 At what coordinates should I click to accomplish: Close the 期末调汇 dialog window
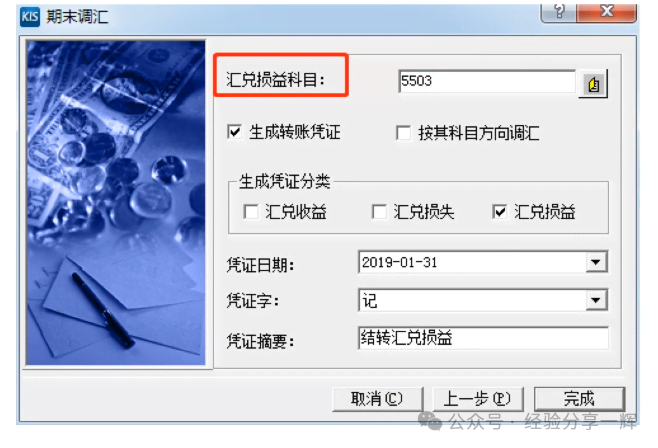coord(607,11)
